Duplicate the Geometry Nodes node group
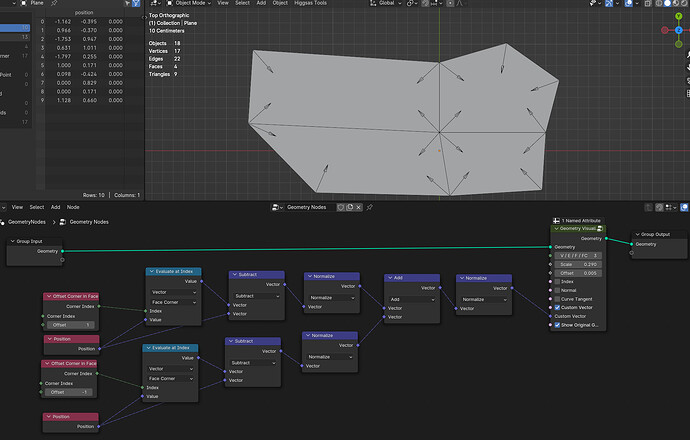690x440 pixels. pos(350,207)
